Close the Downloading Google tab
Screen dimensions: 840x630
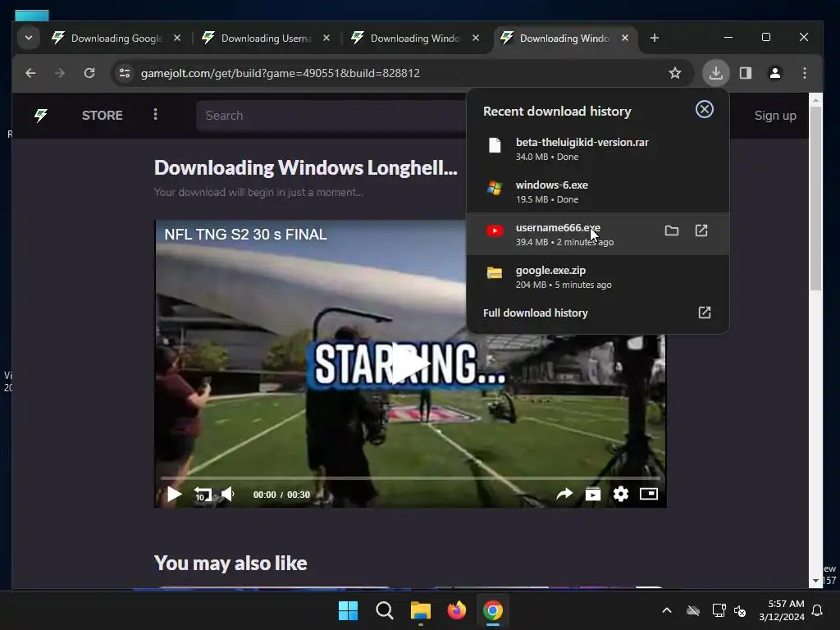tap(177, 38)
